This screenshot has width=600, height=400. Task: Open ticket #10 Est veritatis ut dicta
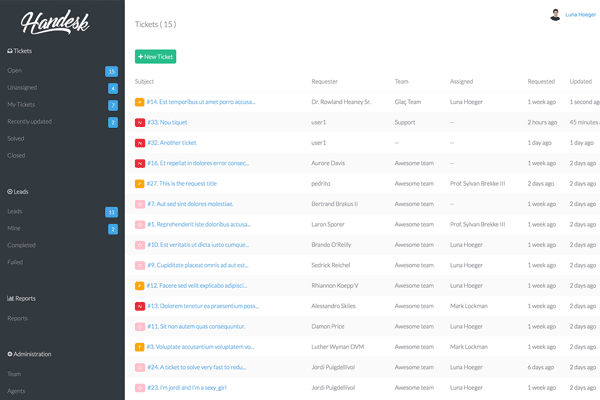198,245
